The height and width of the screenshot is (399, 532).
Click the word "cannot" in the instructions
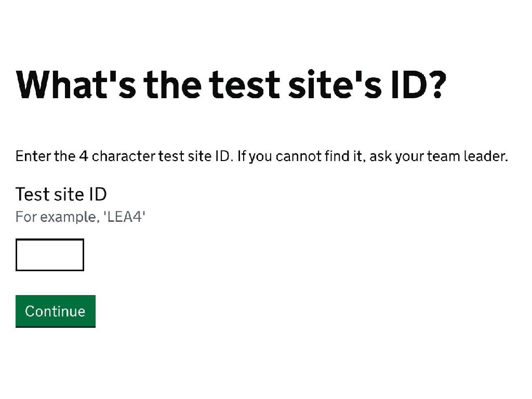[x=295, y=156]
